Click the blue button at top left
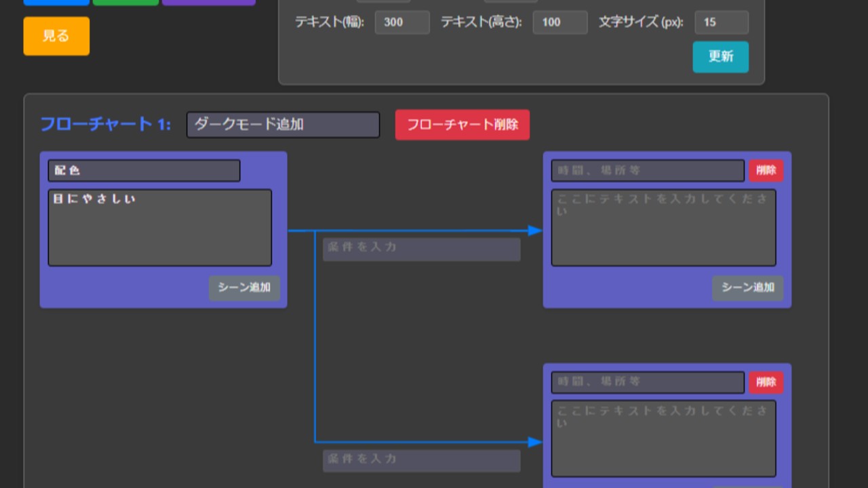868x488 pixels. [x=56, y=2]
